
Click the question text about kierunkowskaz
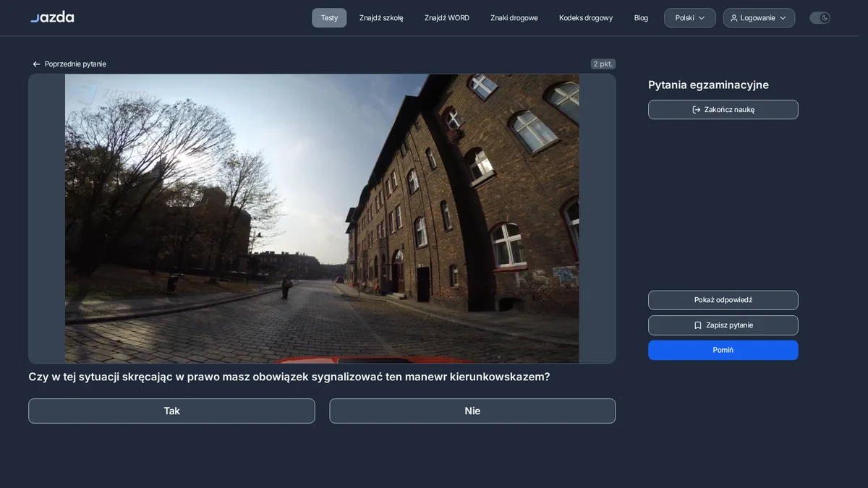coord(289,377)
